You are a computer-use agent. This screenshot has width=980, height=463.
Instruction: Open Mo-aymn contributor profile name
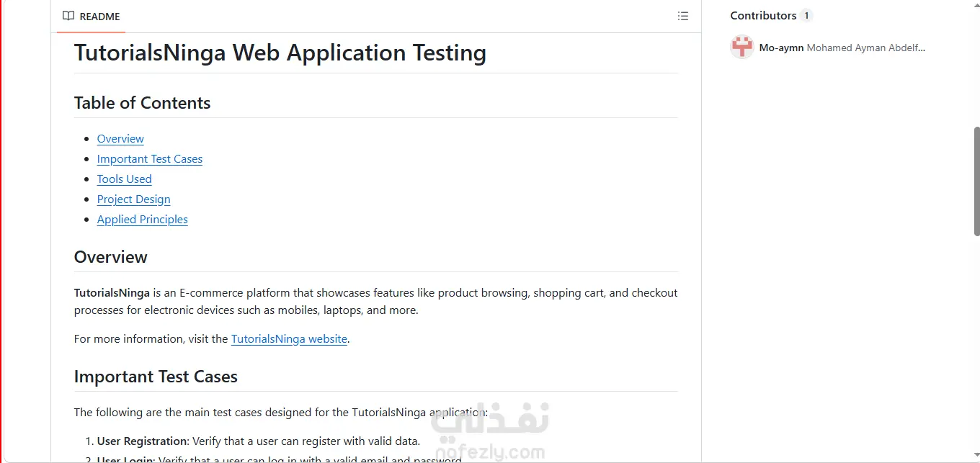781,48
